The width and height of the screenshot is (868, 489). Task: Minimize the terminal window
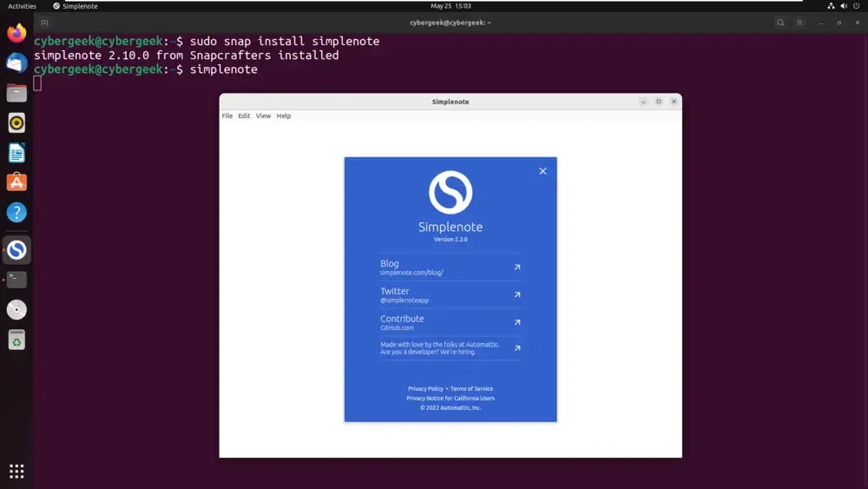(x=821, y=23)
